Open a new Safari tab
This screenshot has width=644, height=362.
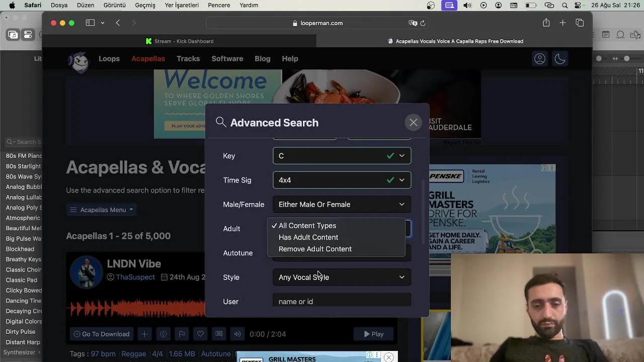[x=563, y=23]
